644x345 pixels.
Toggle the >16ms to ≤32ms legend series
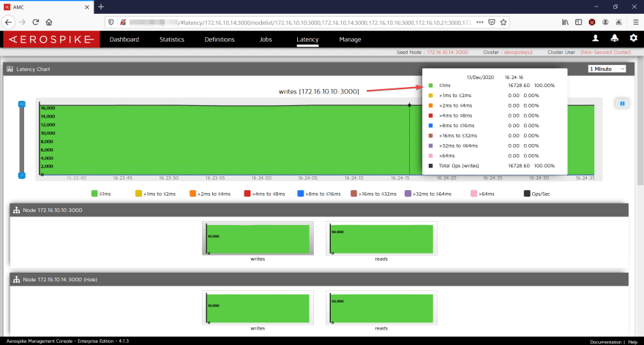(x=373, y=194)
